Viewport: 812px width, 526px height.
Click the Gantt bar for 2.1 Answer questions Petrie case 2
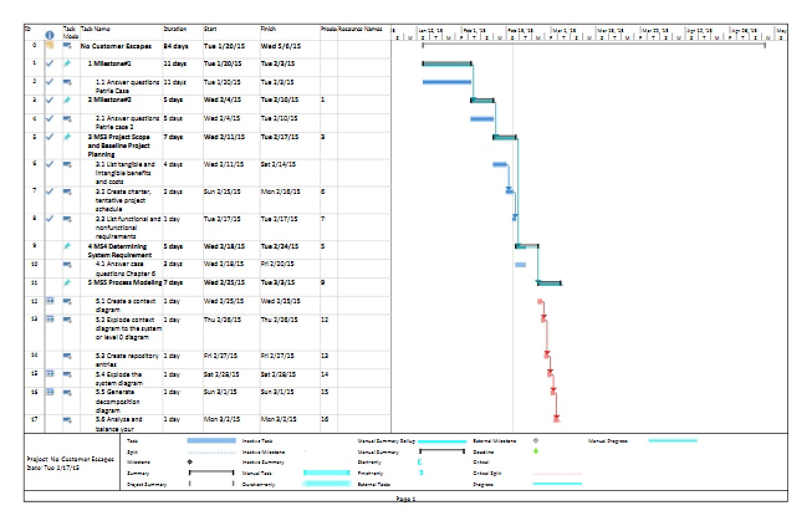[x=482, y=118]
